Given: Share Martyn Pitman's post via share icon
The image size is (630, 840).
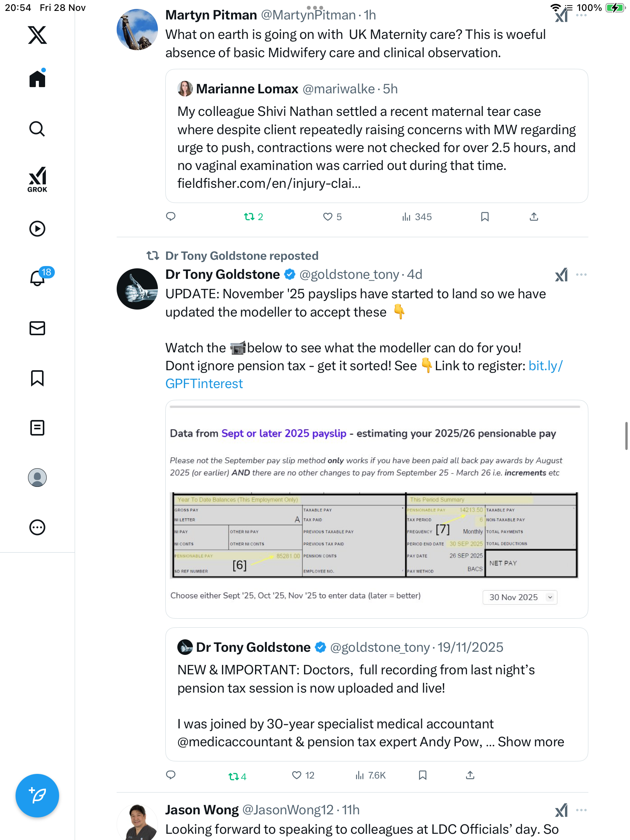Looking at the screenshot, I should pos(534,217).
